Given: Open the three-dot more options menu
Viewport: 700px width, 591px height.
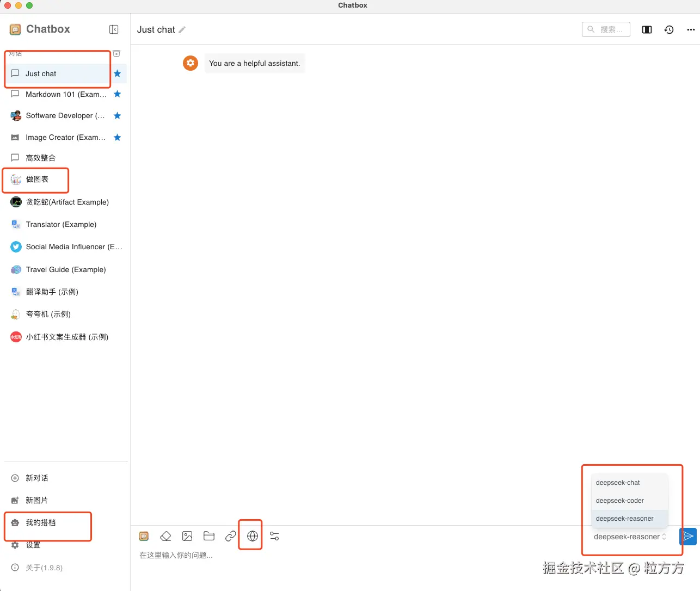Looking at the screenshot, I should coord(691,30).
